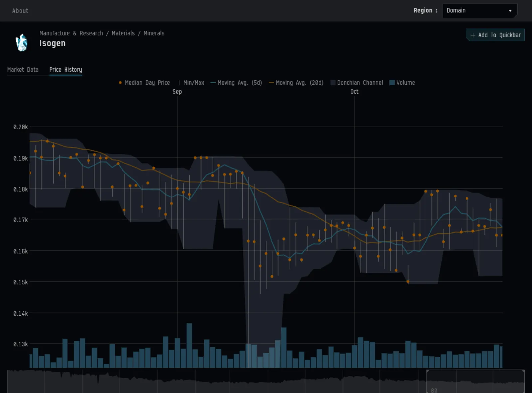Click the 0.14k axis label
Viewport: 532px width, 393px height.
click(x=21, y=314)
